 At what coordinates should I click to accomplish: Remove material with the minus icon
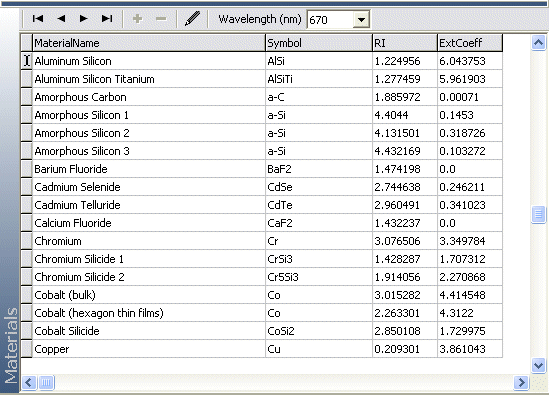tap(161, 19)
